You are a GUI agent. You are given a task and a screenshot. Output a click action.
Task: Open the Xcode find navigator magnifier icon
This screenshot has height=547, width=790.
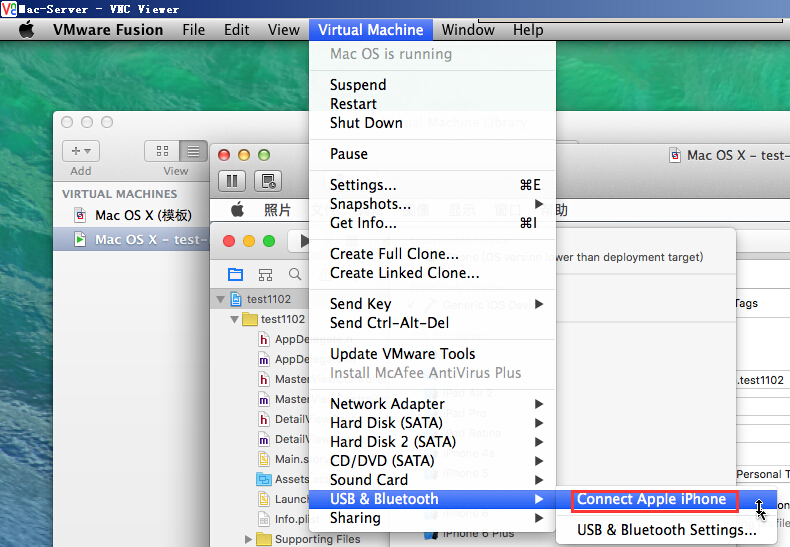295,275
